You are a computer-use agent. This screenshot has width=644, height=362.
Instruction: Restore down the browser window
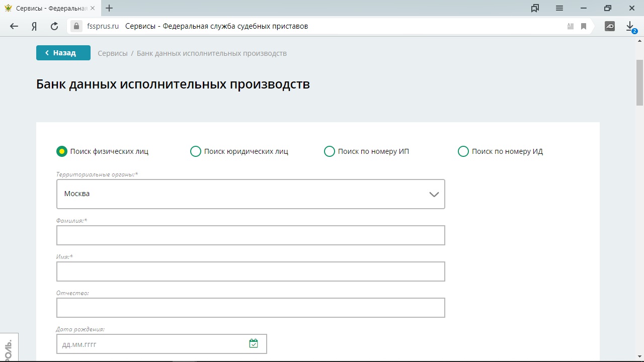tap(608, 8)
